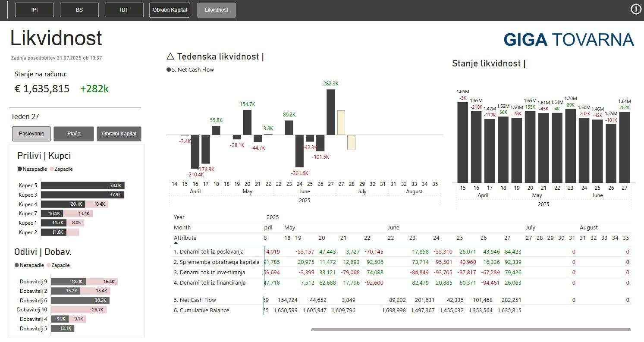Click the Zapadle legend dot under Prilivi Kupci

52,169
